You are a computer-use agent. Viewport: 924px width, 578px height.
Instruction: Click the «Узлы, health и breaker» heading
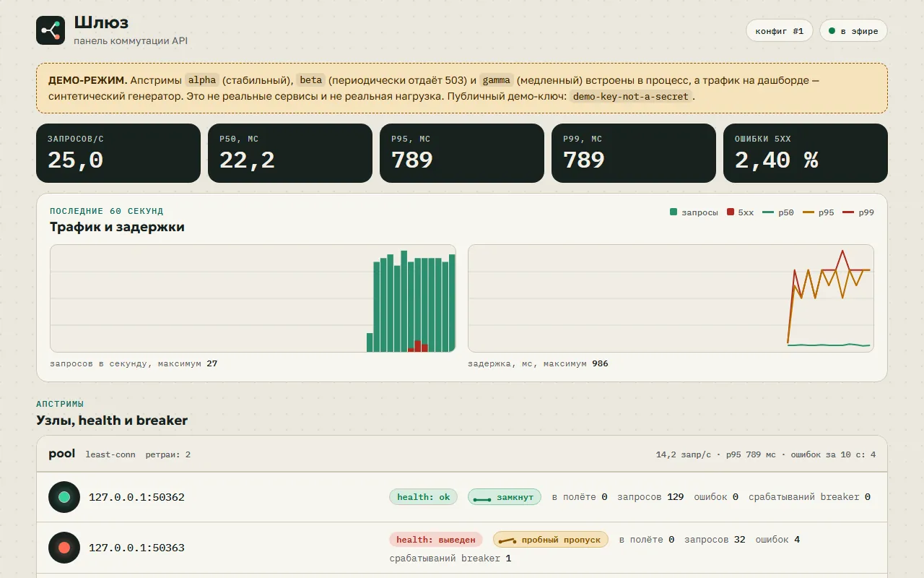[112, 420]
